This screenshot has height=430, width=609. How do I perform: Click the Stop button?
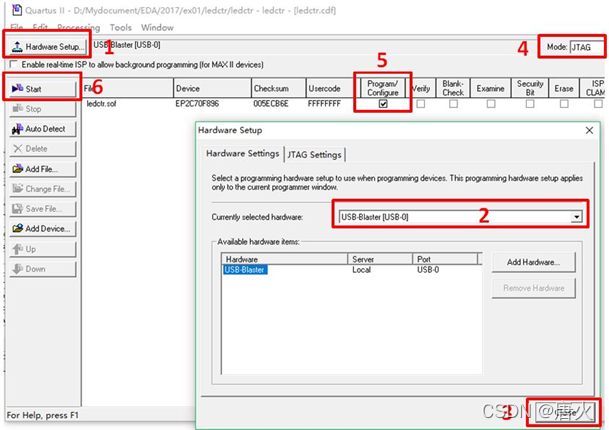42,109
